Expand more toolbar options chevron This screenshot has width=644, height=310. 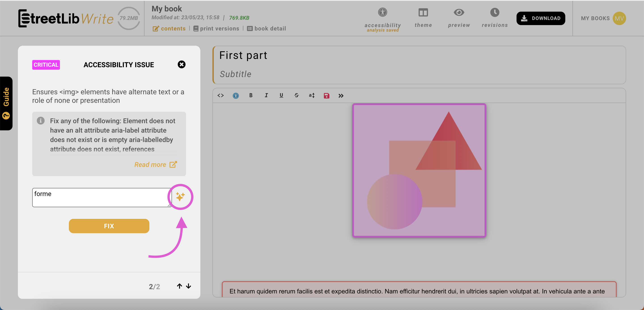coord(341,96)
